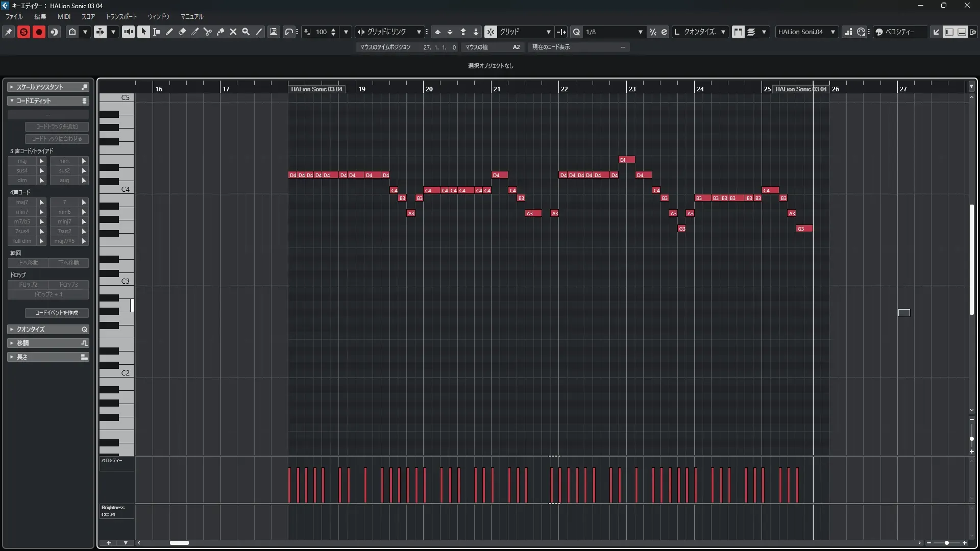Toggle Acoustic Feedback speaker button
The image size is (980, 551).
(x=128, y=32)
